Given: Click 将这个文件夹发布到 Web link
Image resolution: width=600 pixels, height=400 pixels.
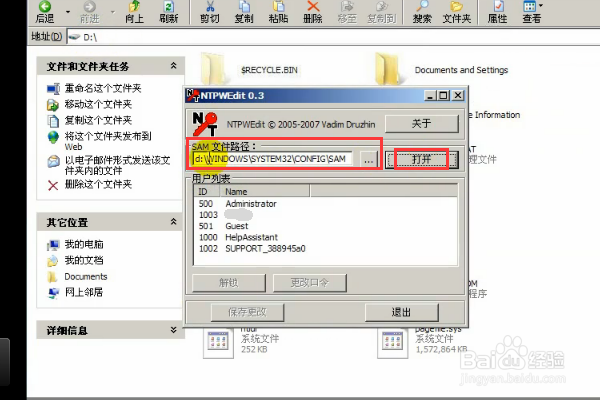Looking at the screenshot, I should (x=108, y=141).
